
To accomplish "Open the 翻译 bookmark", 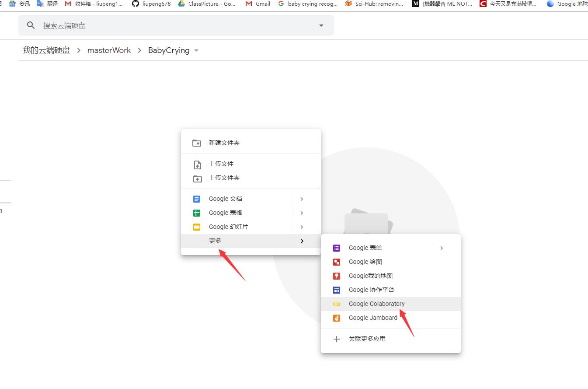I will tap(47, 4).
